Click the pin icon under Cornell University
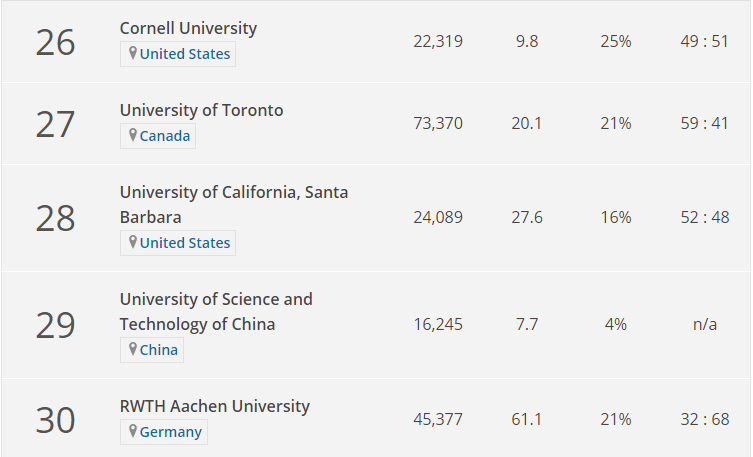Image resolution: width=753 pixels, height=457 pixels. pyautogui.click(x=133, y=53)
